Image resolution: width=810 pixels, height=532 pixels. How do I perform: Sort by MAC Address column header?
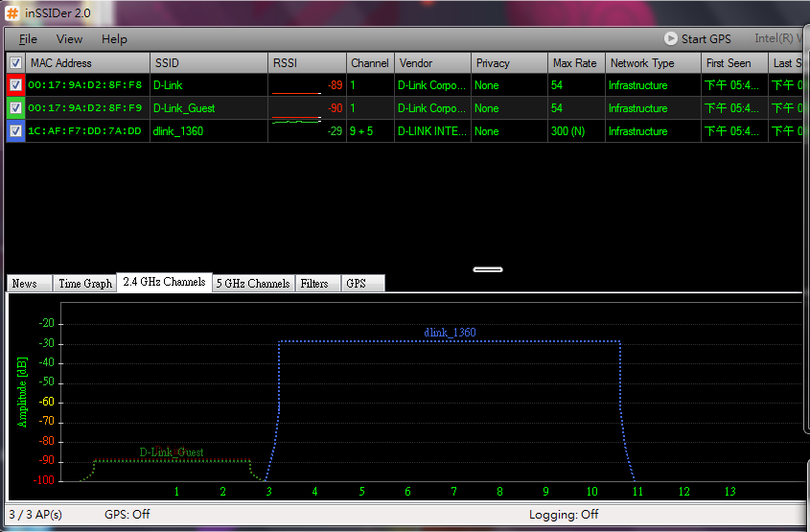pos(87,63)
